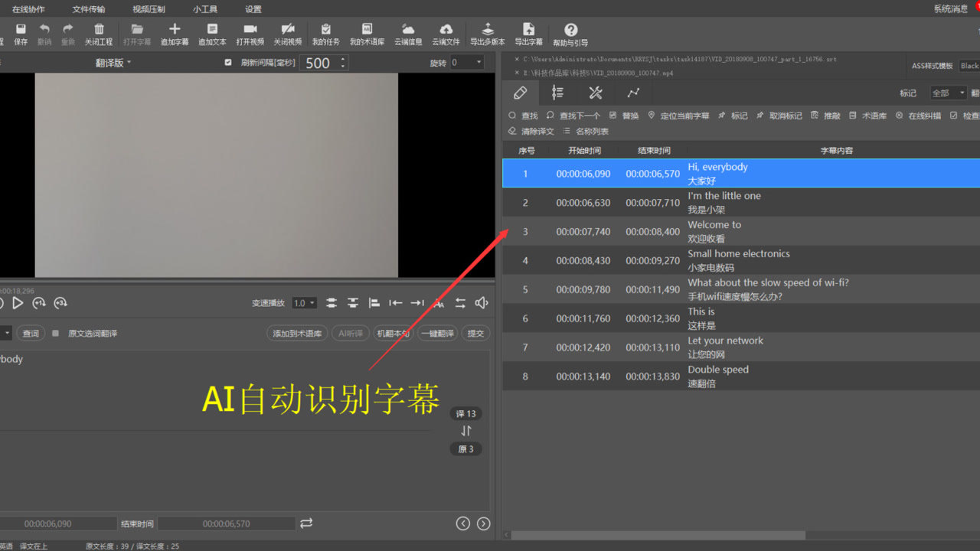The height and width of the screenshot is (551, 980).
Task: Play the video
Action: 18,303
